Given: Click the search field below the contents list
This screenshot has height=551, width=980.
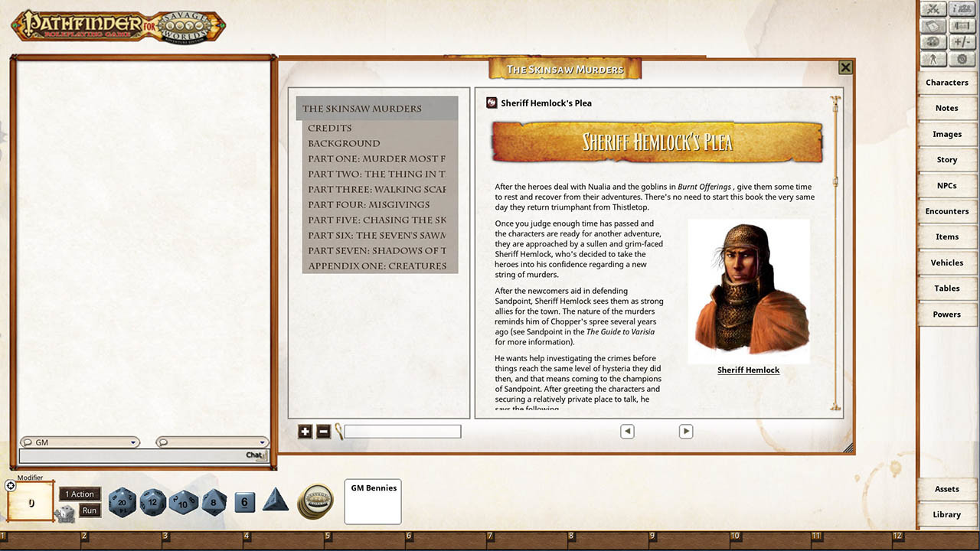Looking at the screenshot, I should click(x=403, y=432).
